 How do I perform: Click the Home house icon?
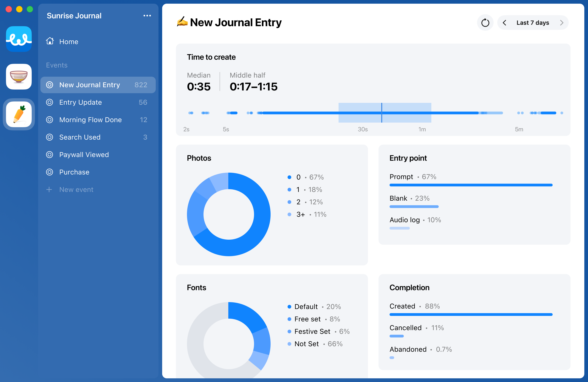pos(50,41)
